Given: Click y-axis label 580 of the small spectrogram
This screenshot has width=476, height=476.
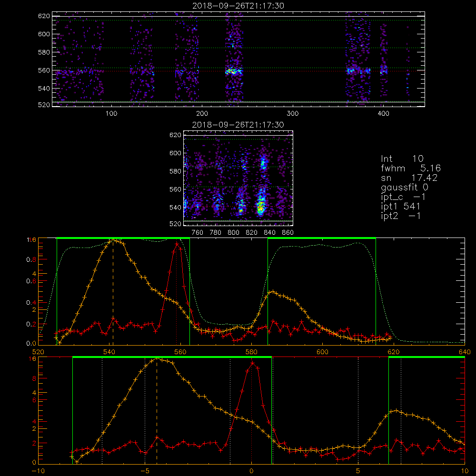Looking at the screenshot, I should (175, 171).
